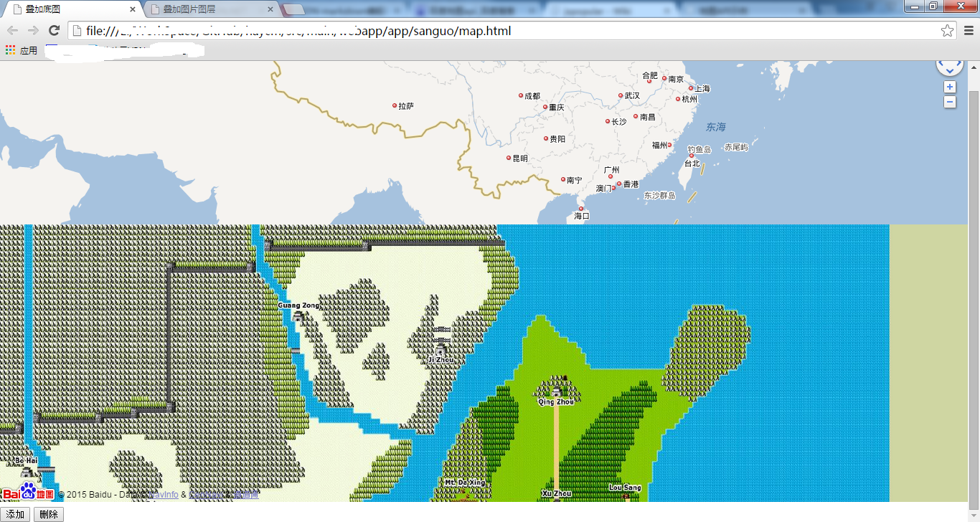Click the 东海 sea label
This screenshot has width=980, height=522.
tap(716, 127)
